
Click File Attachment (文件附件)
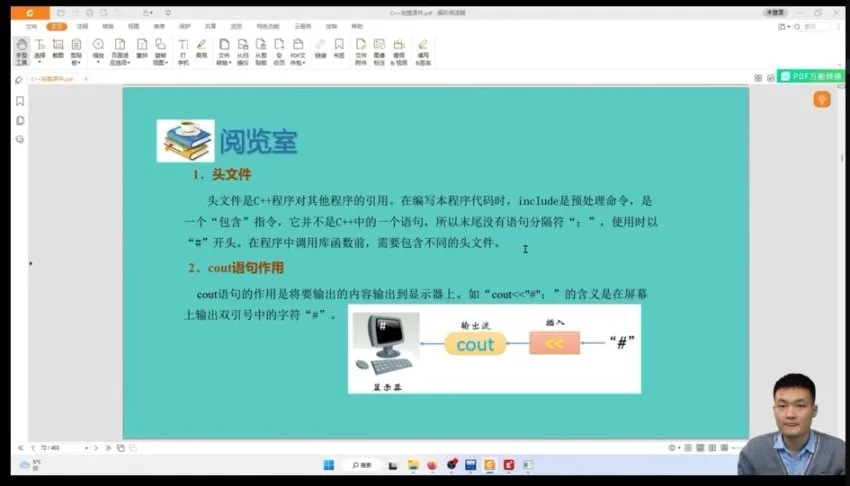(361, 51)
